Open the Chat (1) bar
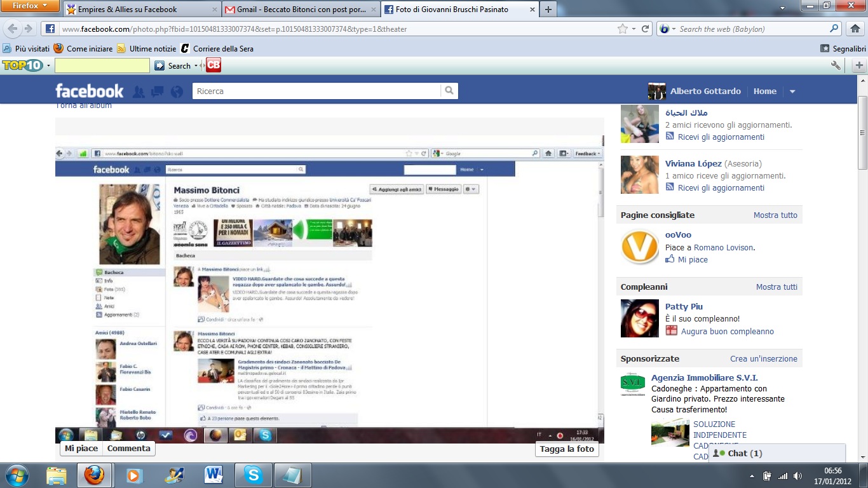 [776, 453]
